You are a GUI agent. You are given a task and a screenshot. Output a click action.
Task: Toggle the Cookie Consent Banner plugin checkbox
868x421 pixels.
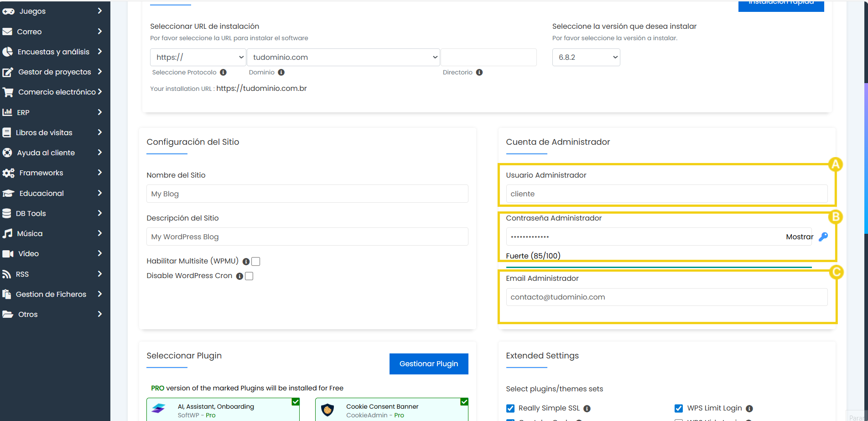[x=464, y=402]
